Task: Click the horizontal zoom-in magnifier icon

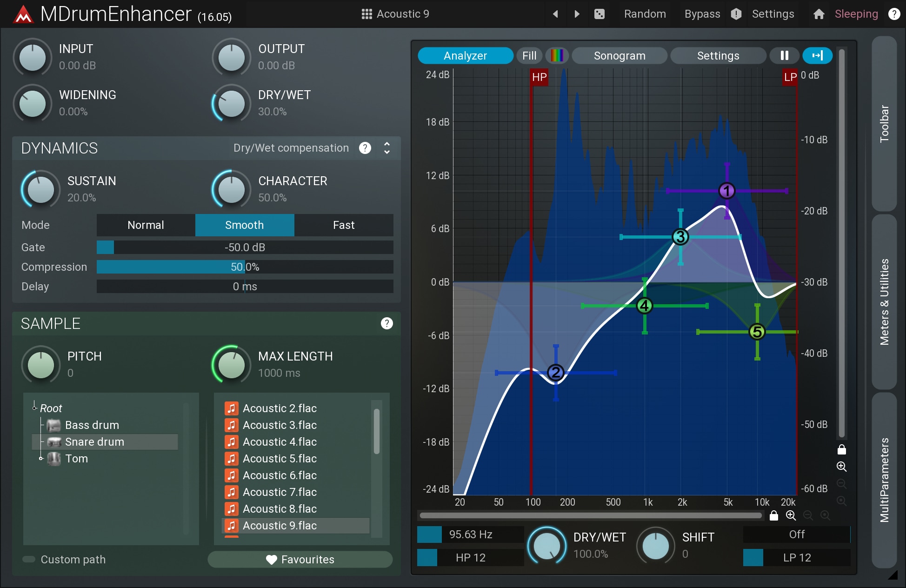Action: click(791, 515)
